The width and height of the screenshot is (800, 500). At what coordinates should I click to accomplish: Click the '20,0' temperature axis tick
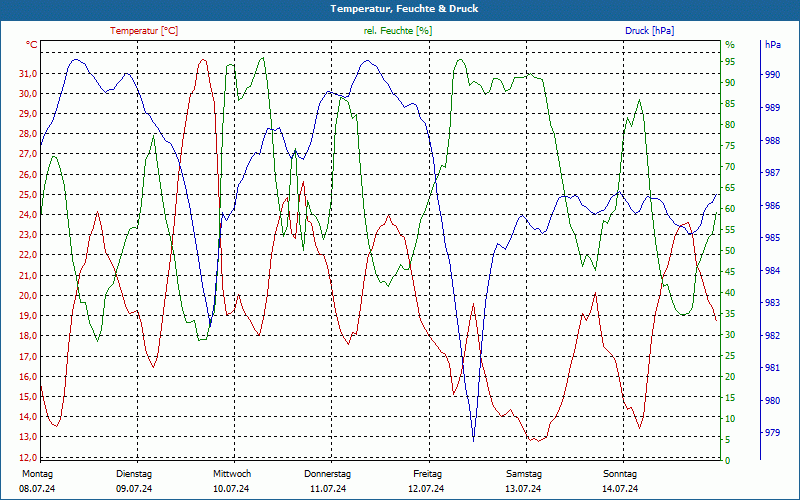28,295
